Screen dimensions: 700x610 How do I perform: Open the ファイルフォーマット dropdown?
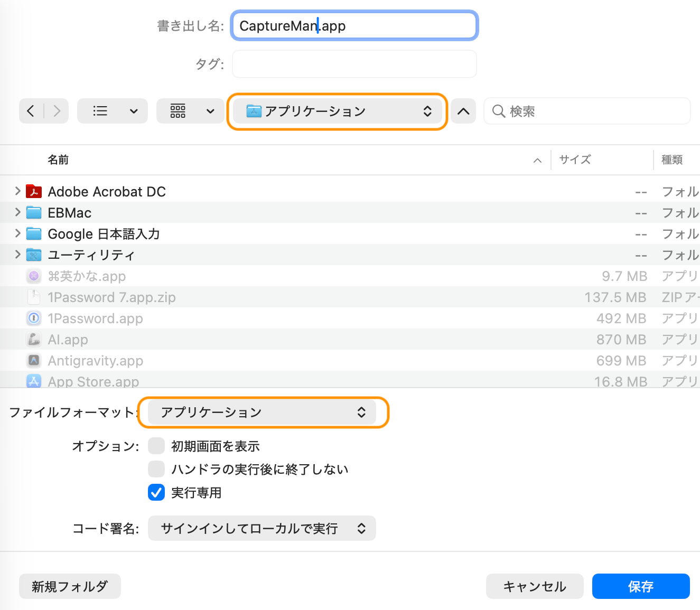coord(262,412)
